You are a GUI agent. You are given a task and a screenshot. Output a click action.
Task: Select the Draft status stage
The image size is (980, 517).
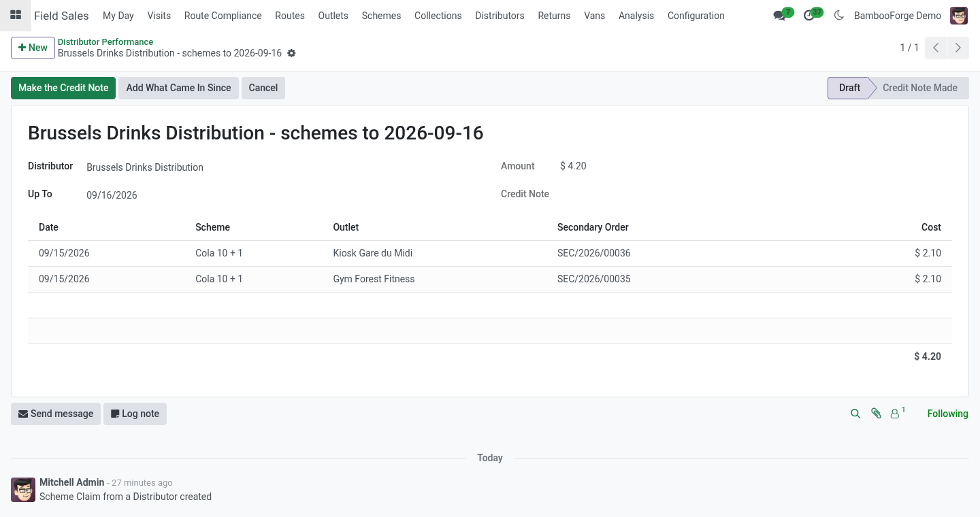pyautogui.click(x=849, y=88)
